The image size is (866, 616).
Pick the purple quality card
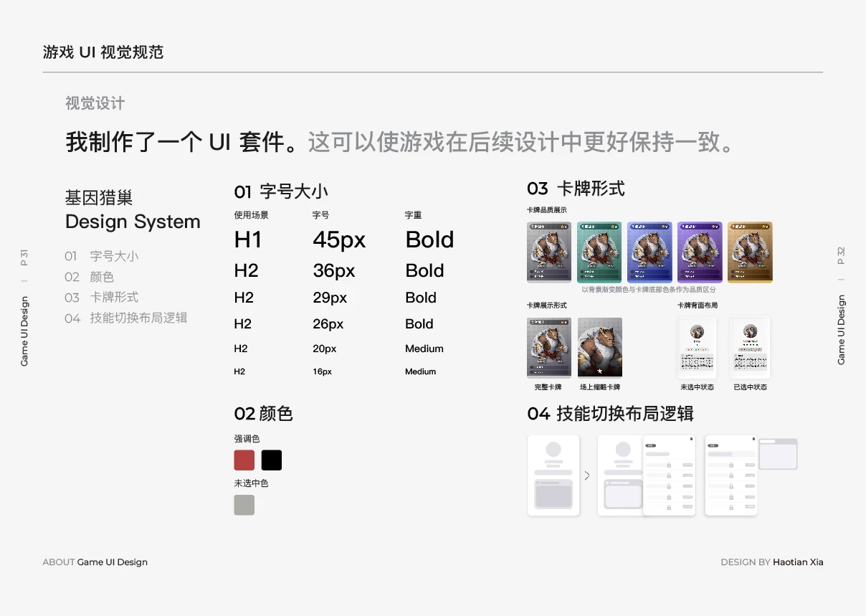(700, 252)
